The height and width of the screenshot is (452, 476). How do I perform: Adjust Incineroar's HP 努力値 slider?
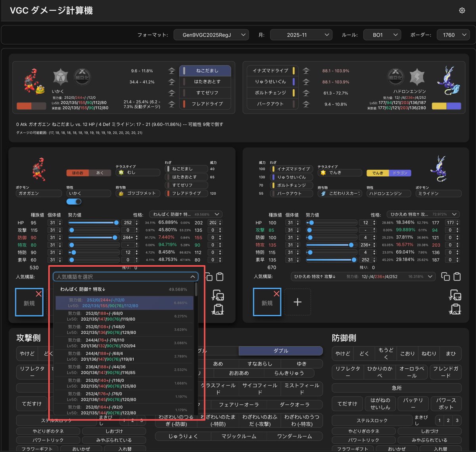click(94, 223)
